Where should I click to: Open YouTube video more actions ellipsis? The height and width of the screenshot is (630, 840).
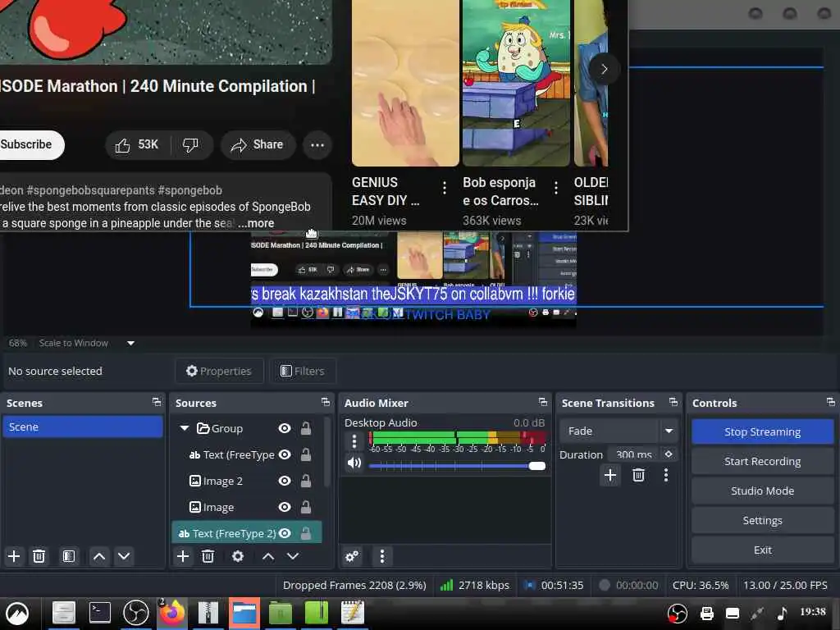[317, 144]
